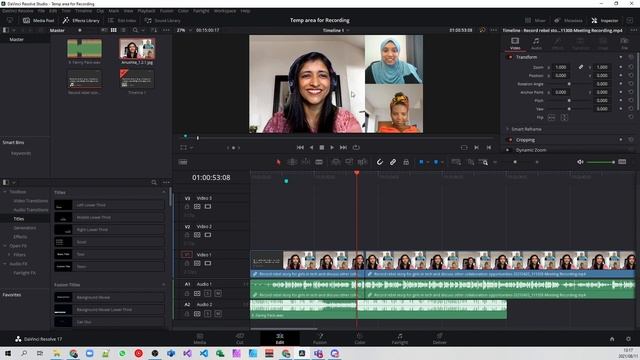This screenshot has height=360, width=640.
Task: Disable the Video 1 track view icon
Action: point(208,263)
